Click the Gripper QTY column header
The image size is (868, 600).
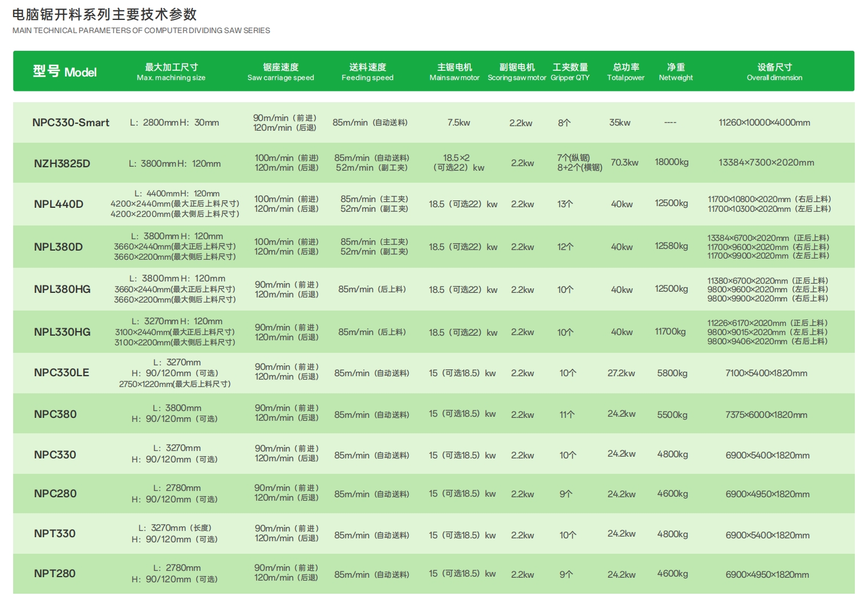(x=570, y=72)
